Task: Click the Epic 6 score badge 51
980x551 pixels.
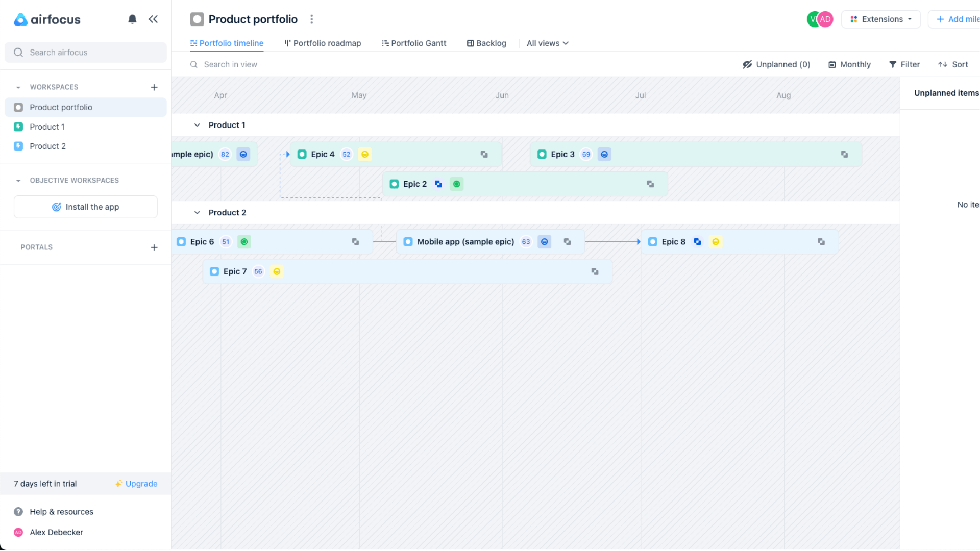Action: pos(226,242)
